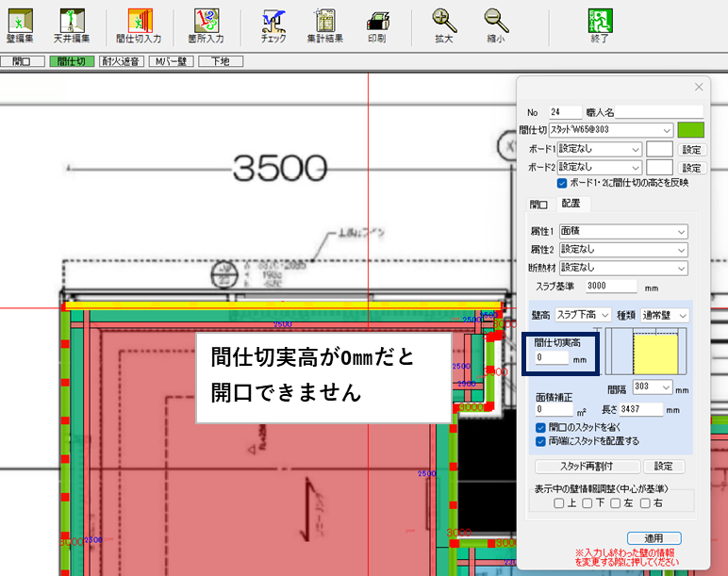728x576 pixels.
Task: Click the 間仕切実高 0 field
Action: 552,358
